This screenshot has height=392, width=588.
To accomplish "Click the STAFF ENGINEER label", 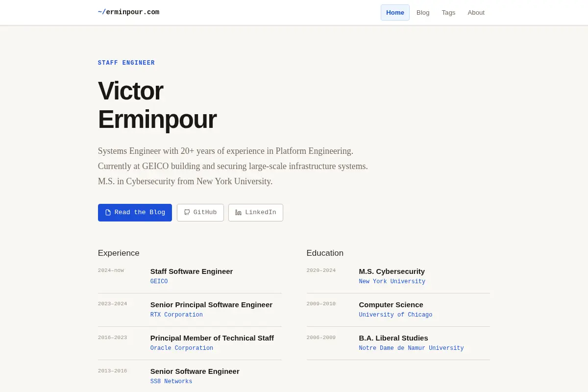I will (126, 63).
